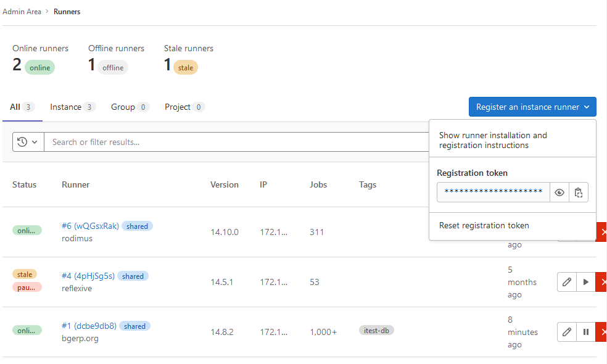Pause runner #1 (dcbe9db8)
Screen dimensions: 607x364
(585, 331)
